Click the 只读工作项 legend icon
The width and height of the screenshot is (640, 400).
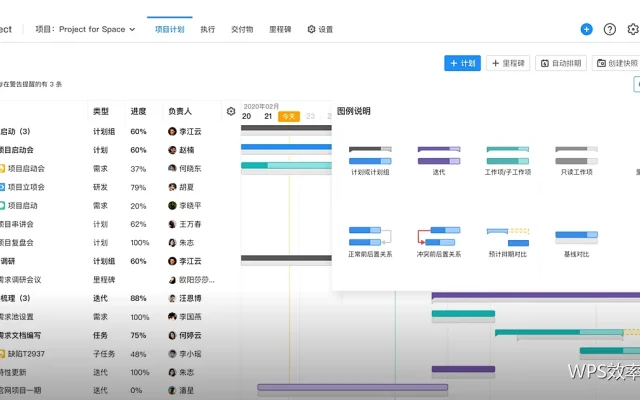(576, 156)
